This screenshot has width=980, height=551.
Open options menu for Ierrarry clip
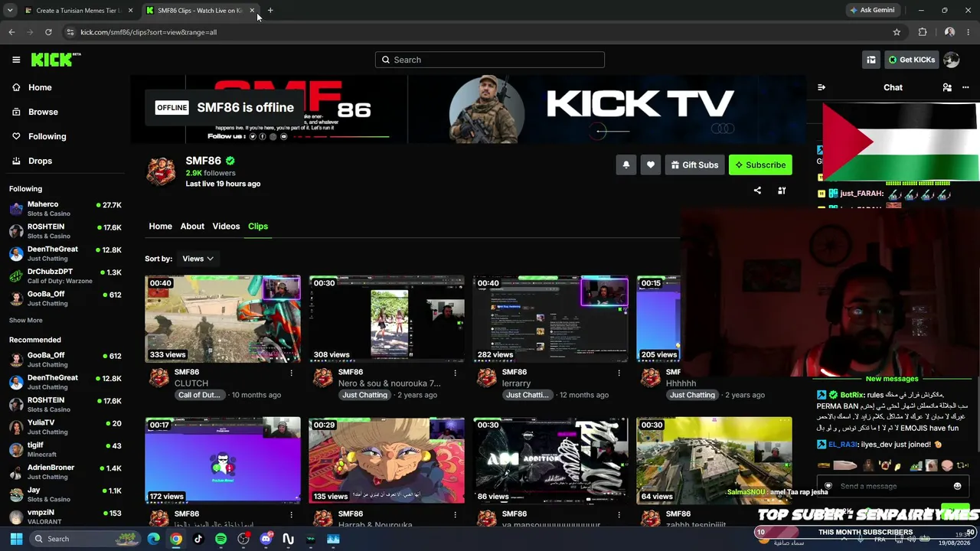(x=619, y=373)
